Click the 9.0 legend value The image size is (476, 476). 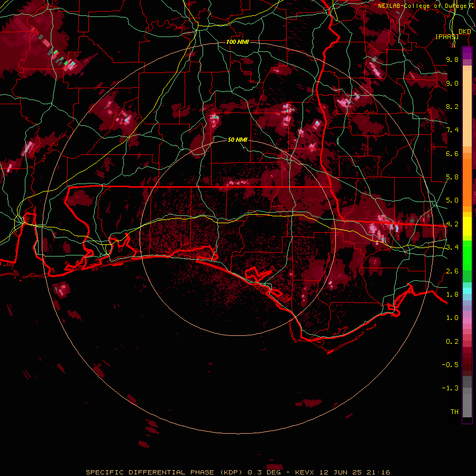452,83
